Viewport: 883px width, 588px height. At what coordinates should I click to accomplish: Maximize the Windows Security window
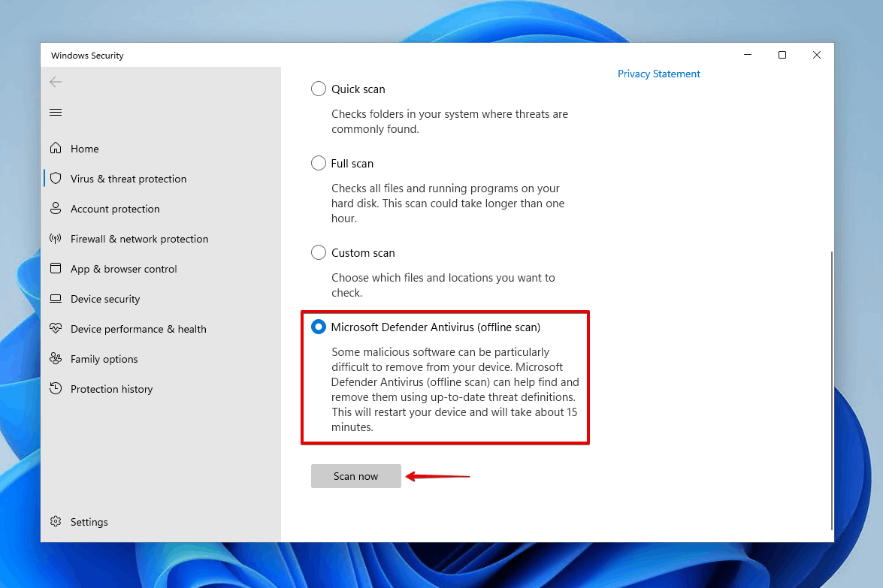(x=782, y=55)
